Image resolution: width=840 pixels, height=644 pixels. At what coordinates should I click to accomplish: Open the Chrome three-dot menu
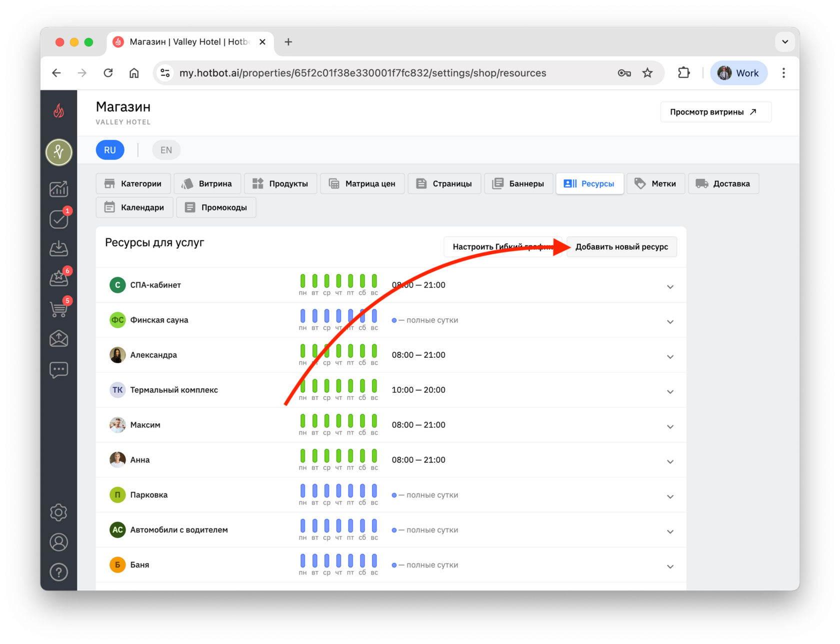click(783, 73)
